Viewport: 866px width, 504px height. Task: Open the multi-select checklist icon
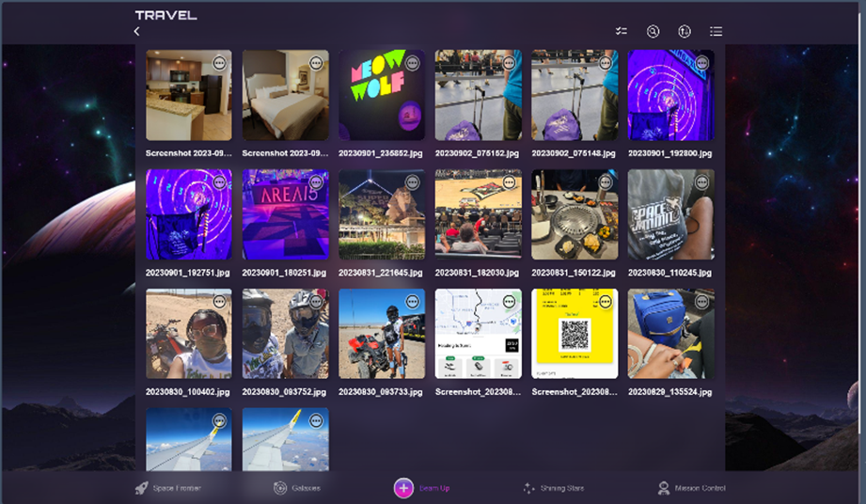tap(622, 31)
